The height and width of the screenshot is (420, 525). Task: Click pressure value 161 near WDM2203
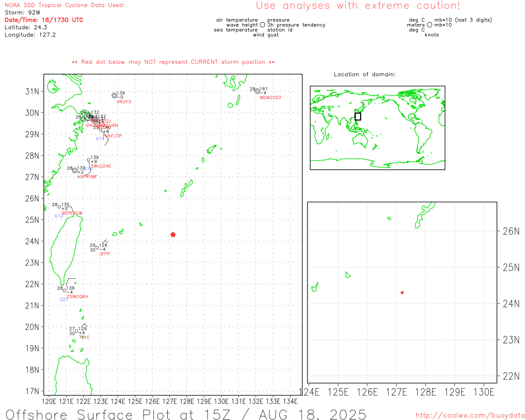[x=264, y=89]
